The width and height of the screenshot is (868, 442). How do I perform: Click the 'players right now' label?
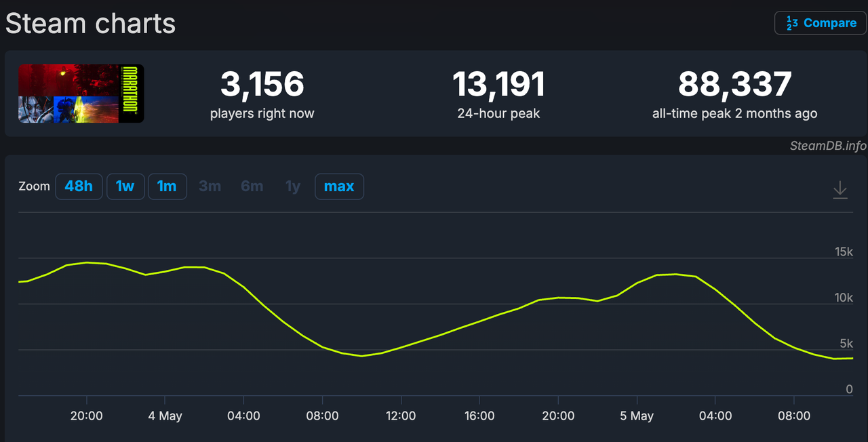(262, 113)
